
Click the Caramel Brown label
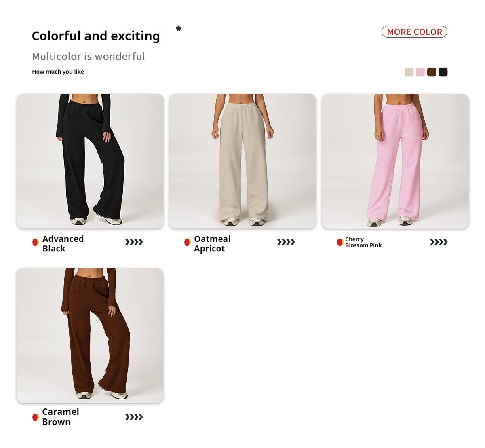[61, 417]
